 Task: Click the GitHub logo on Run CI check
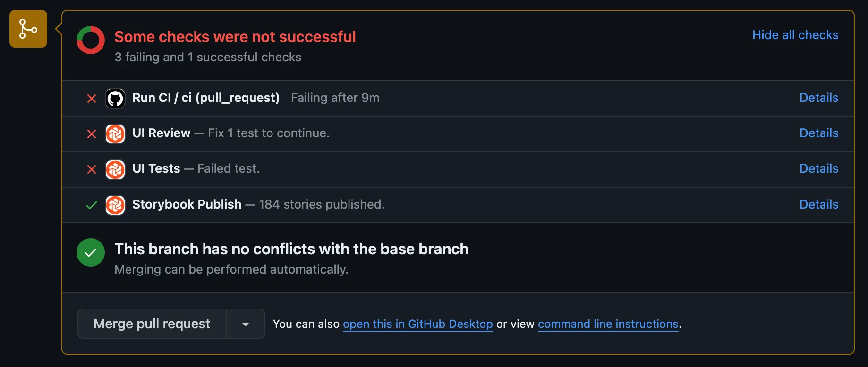[115, 98]
